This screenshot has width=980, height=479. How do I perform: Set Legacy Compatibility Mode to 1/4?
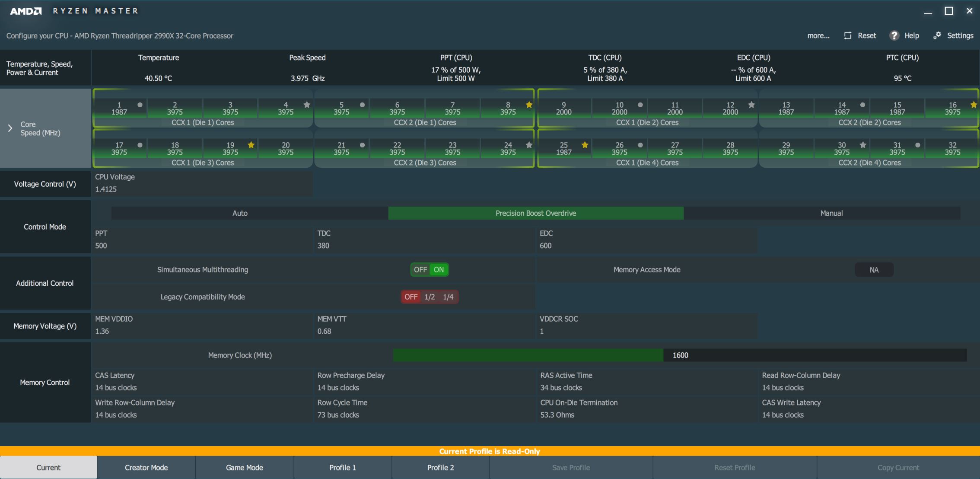coord(448,297)
